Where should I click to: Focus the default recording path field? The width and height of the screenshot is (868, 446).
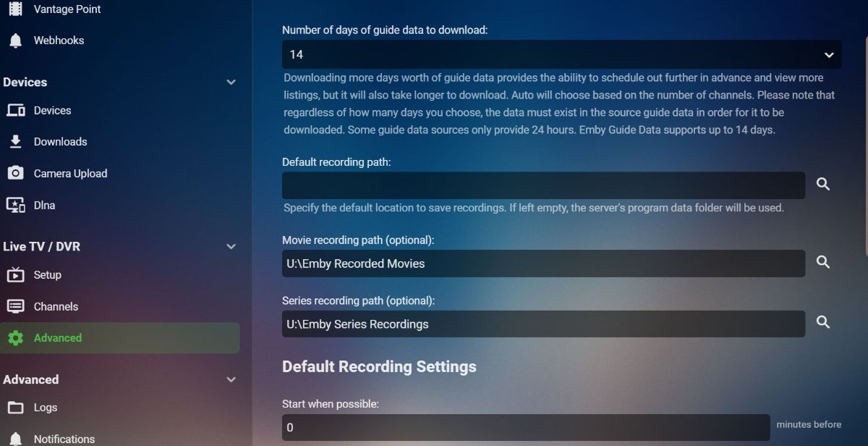(543, 185)
